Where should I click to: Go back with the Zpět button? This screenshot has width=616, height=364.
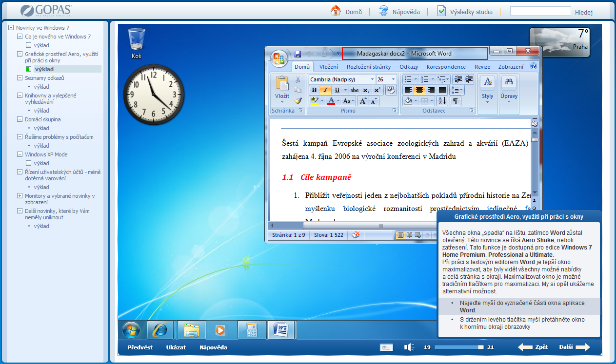click(x=533, y=347)
